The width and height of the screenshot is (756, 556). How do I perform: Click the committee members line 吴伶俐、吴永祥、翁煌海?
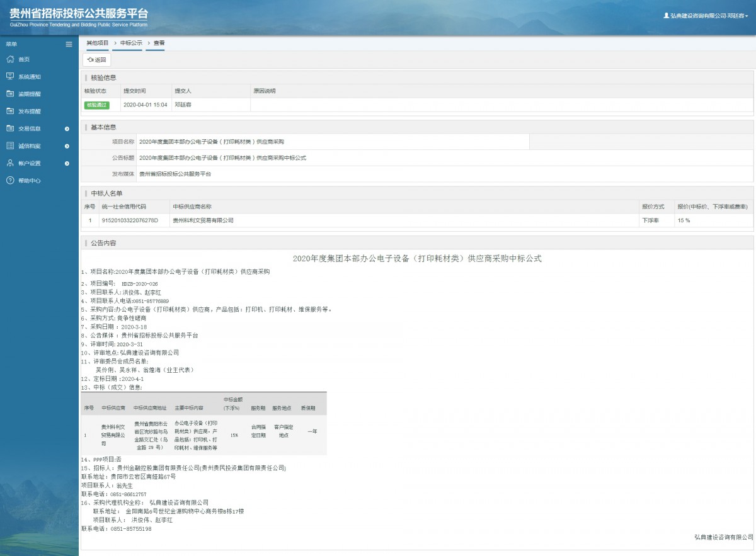click(x=144, y=370)
